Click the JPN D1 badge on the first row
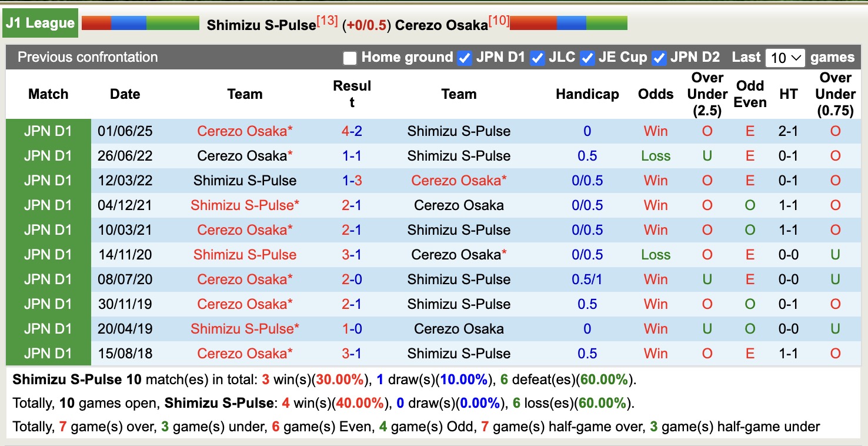 (x=48, y=131)
